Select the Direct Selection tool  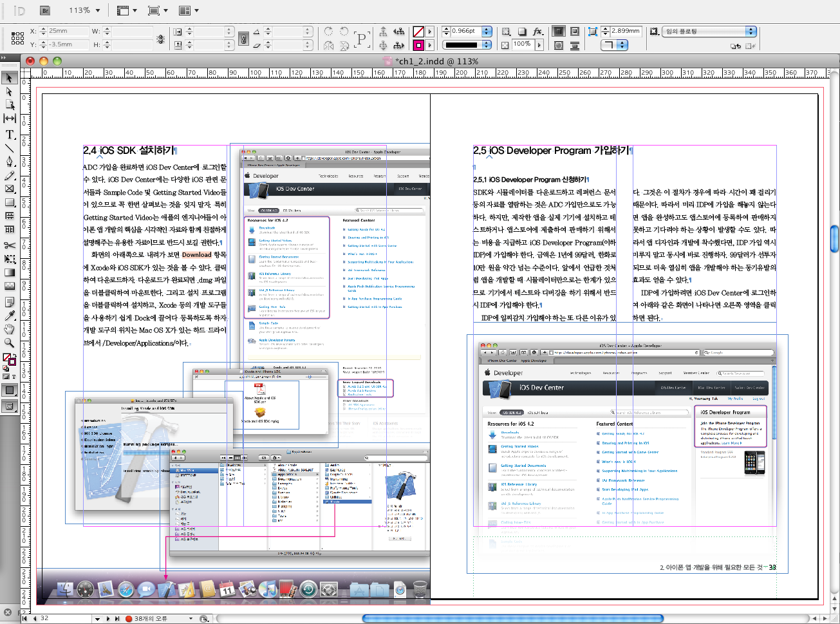(x=10, y=91)
